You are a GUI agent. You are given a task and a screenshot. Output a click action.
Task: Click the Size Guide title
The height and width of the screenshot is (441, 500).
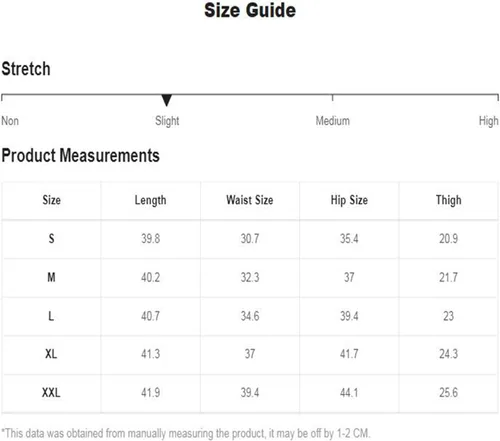click(250, 10)
